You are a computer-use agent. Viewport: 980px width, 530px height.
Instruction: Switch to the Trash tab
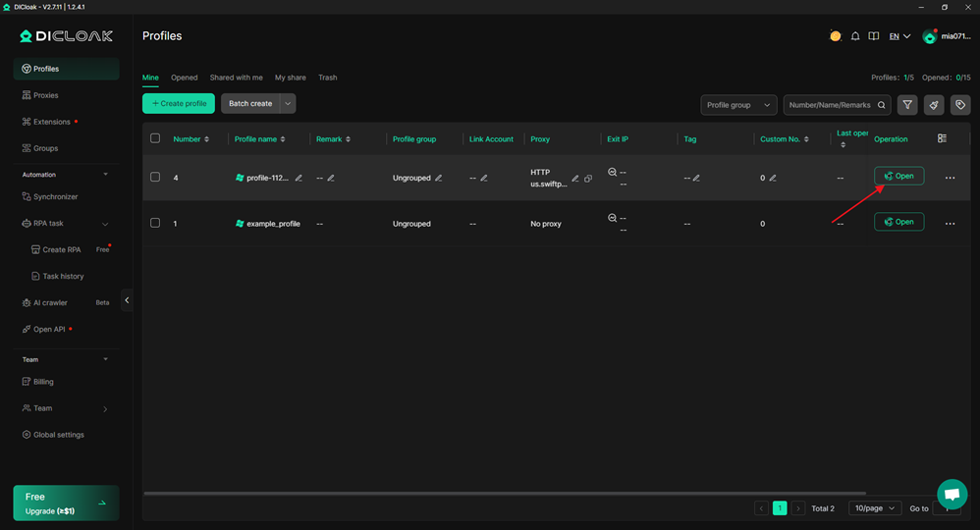click(x=327, y=78)
